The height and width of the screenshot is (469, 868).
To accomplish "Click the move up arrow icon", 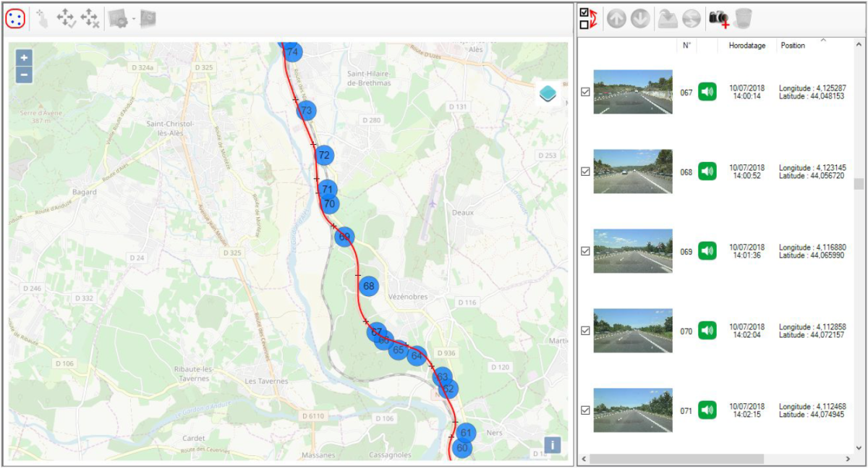I will coord(616,19).
